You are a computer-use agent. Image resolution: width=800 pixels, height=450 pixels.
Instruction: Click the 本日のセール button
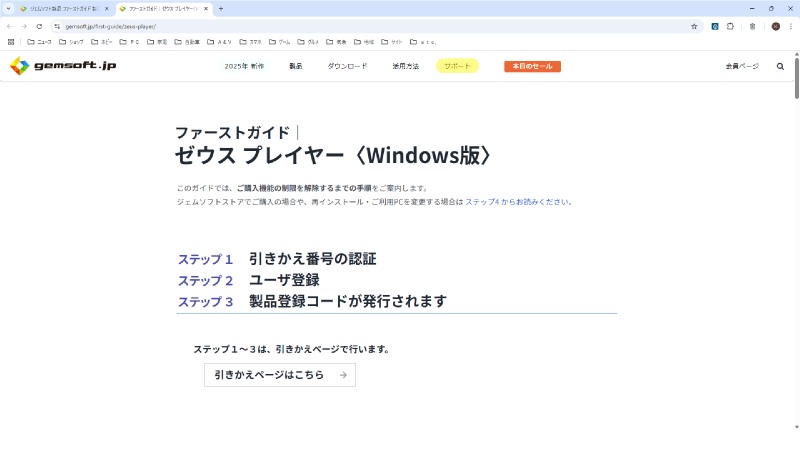point(532,66)
